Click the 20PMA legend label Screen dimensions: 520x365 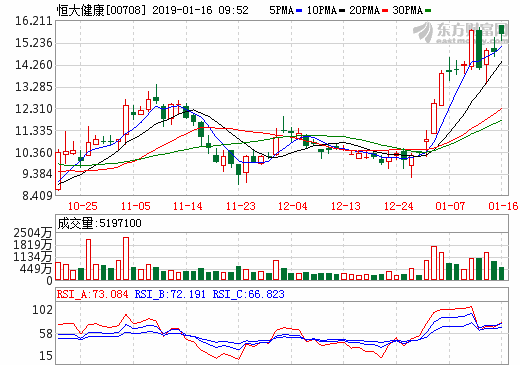click(365, 10)
